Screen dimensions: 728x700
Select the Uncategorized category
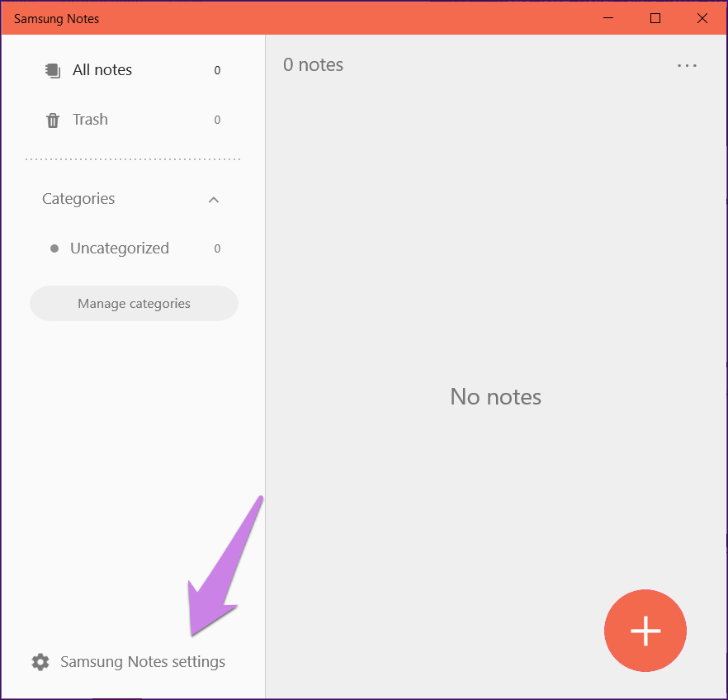[x=119, y=248]
